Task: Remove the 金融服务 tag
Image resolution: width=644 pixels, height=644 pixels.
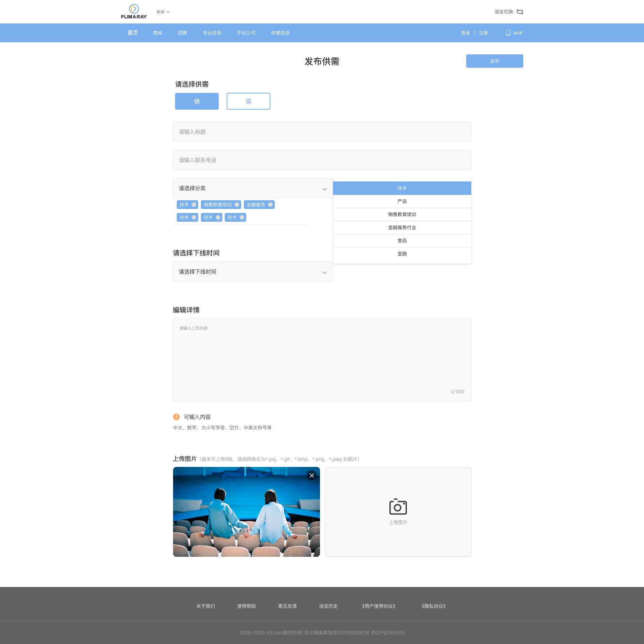Action: pos(270,205)
